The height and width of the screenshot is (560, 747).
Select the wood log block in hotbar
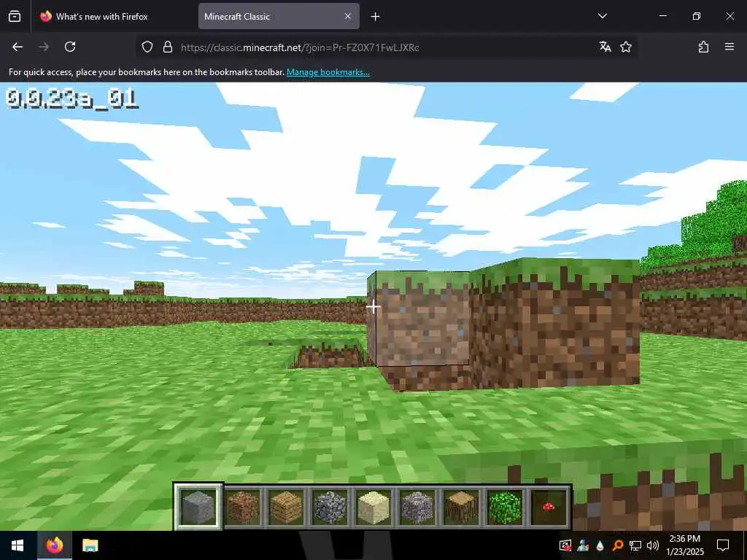pyautogui.click(x=461, y=507)
